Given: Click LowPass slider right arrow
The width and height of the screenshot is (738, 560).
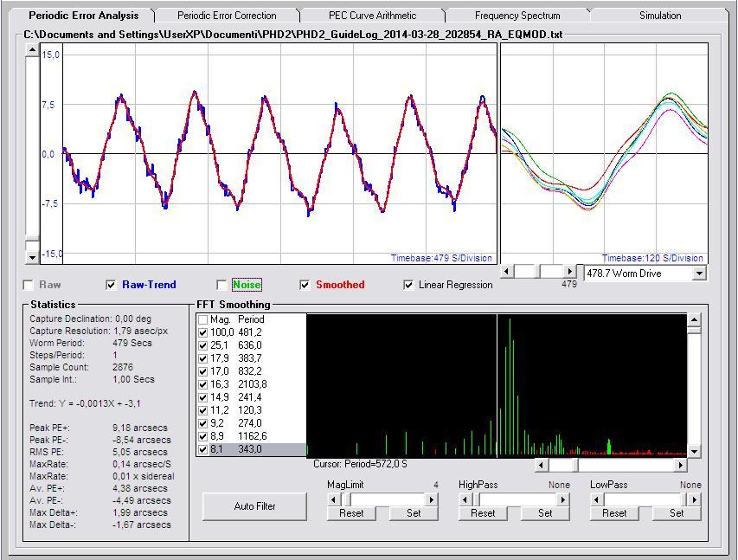Looking at the screenshot, I should (x=695, y=499).
